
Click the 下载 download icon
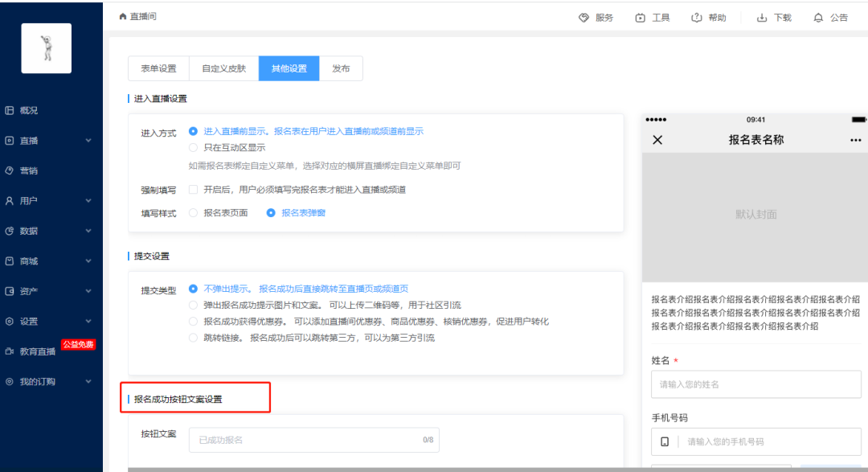point(762,18)
